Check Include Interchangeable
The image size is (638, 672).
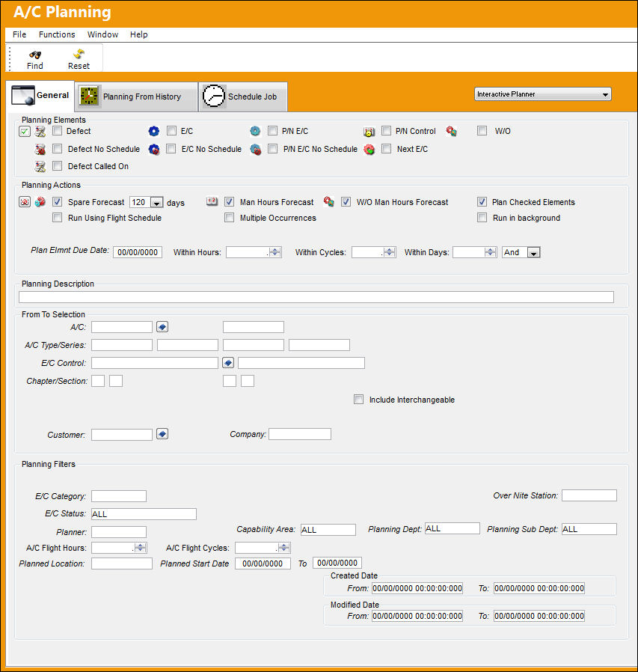(x=358, y=400)
